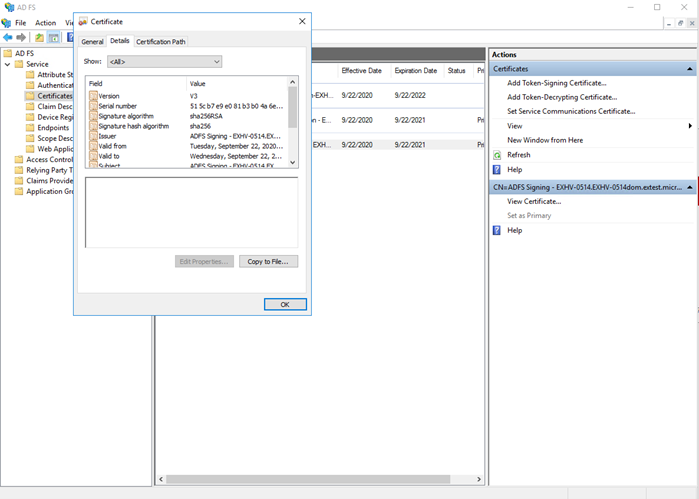Collapse the Certificates actions section
699x499 pixels.
click(690, 69)
